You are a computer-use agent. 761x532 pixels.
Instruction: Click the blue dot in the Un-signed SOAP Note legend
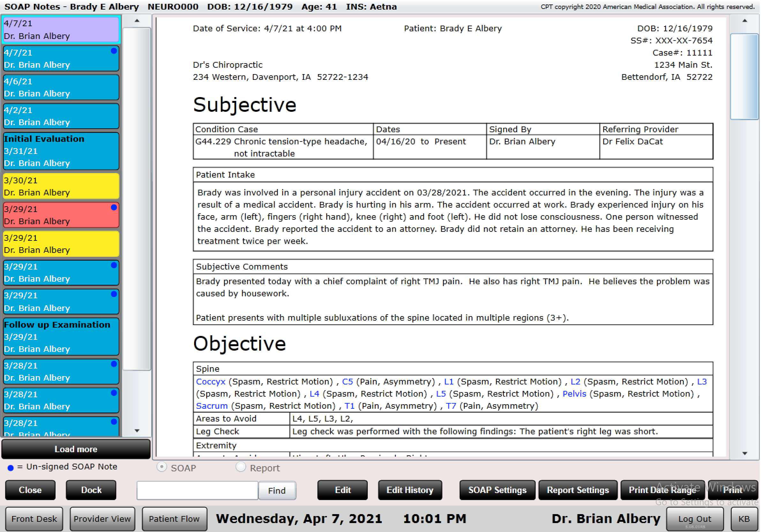click(10, 468)
